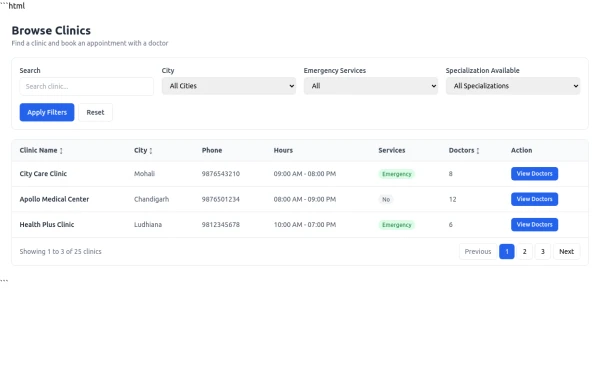This screenshot has width=600, height=384.
Task: Click the Browse Clinics heading
Action: (x=51, y=31)
